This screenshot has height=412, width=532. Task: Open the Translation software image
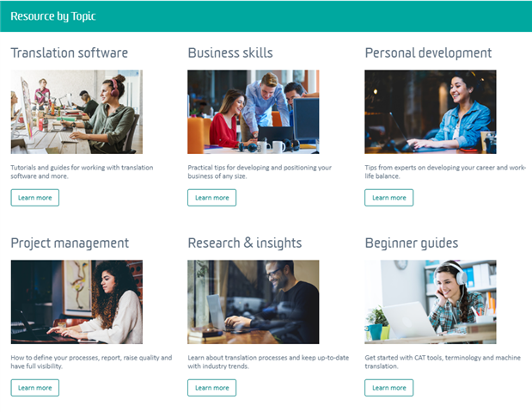[76, 112]
